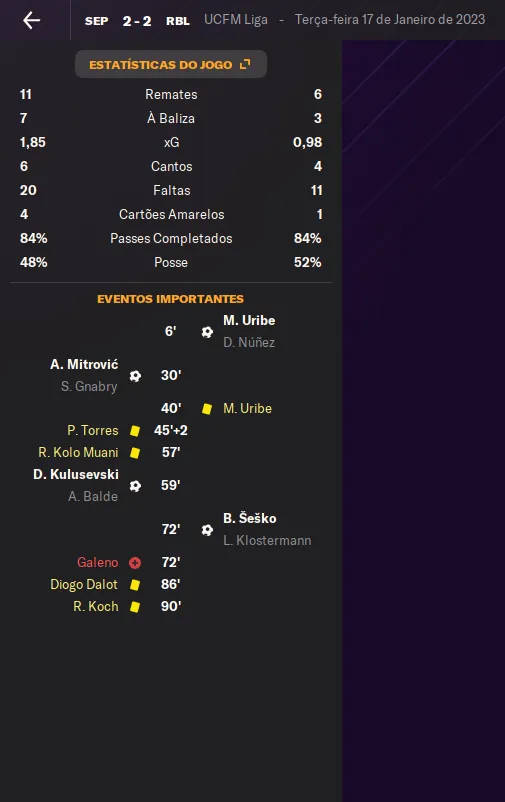Click L. Klostermann assist name
This screenshot has width=505, height=802.
tap(267, 540)
